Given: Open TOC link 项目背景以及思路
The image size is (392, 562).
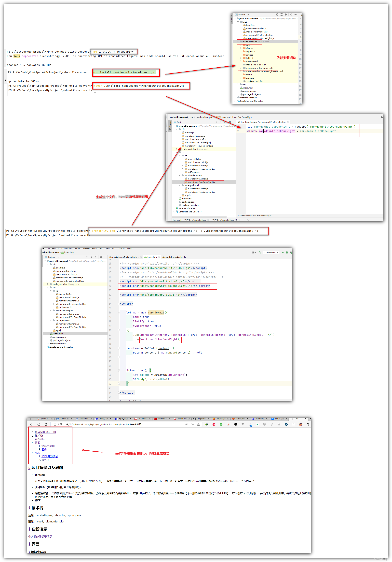Looking at the screenshot, I should [x=45, y=432].
